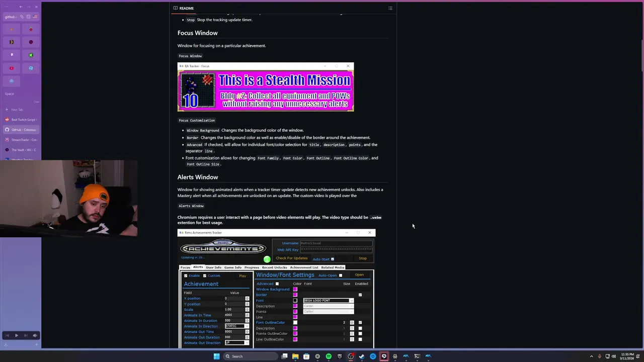
Task: Click the Windows taskbar Search box
Action: pos(251,356)
